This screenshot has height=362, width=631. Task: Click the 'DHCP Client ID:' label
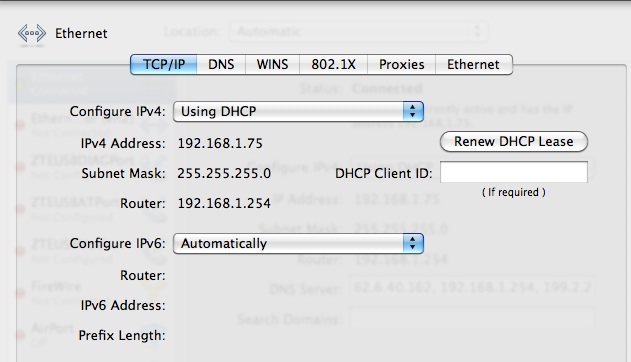click(x=384, y=173)
